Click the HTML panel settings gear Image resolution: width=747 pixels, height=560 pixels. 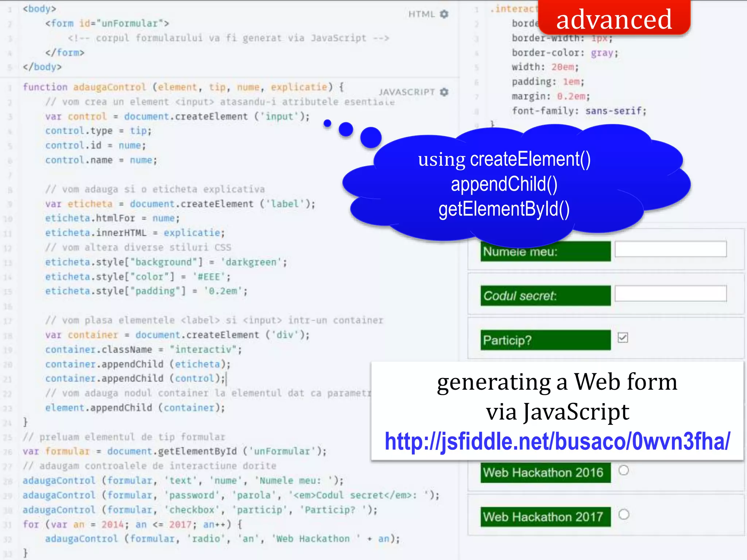coord(444,14)
